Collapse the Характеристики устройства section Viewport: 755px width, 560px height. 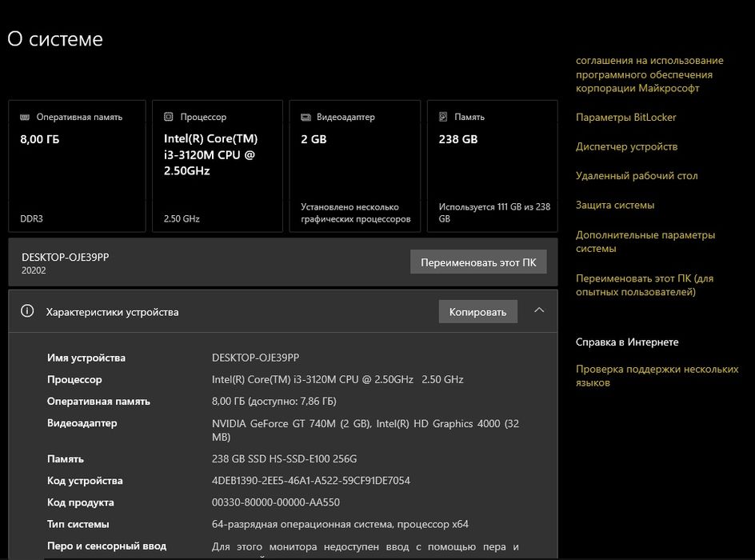click(539, 310)
